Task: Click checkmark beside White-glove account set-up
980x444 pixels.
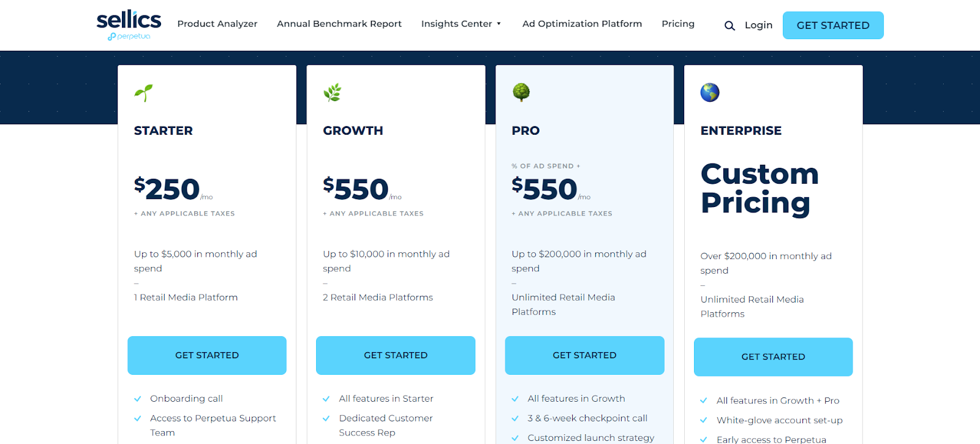Action: [704, 420]
